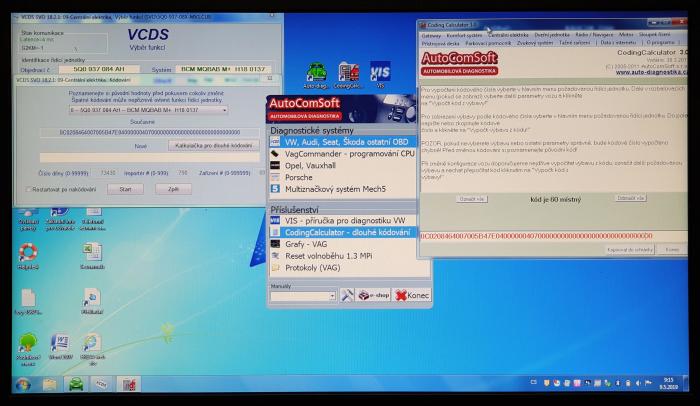Open the Gateway tab in Coding Calculator
This screenshot has width=700, height=406.
click(x=432, y=35)
